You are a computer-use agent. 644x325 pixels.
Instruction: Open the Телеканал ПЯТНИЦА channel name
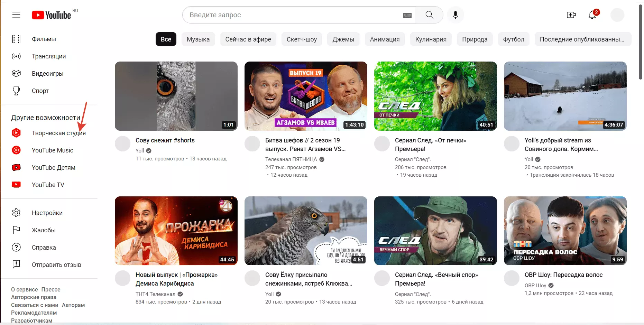tap(291, 159)
